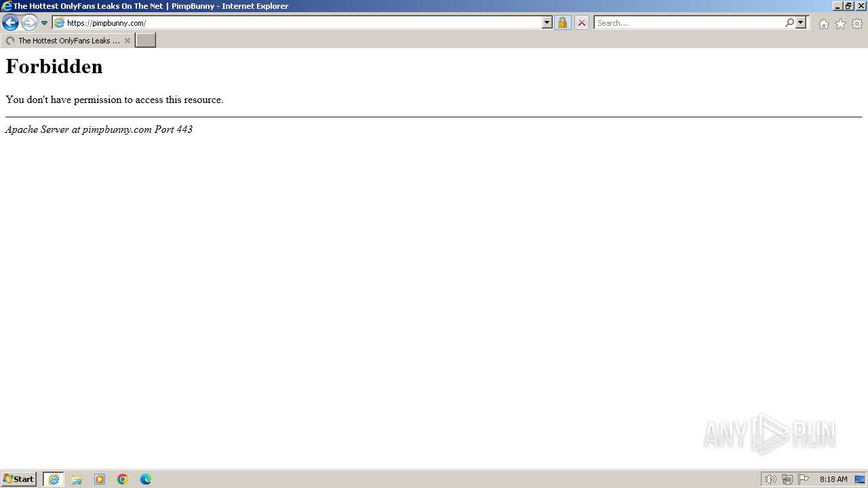
Task: Expand the address bar autocomplete dropdown
Action: tap(547, 23)
